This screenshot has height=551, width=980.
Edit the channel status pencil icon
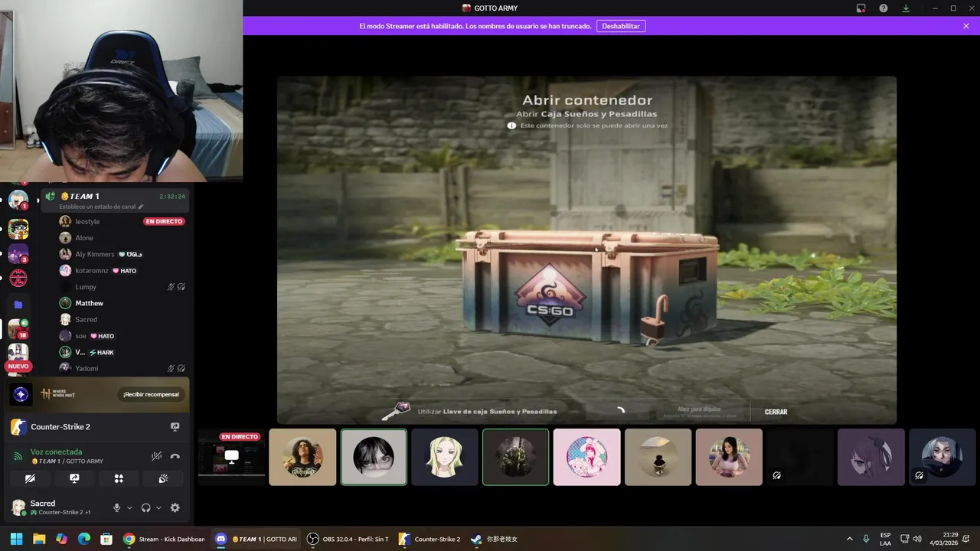[x=141, y=207]
